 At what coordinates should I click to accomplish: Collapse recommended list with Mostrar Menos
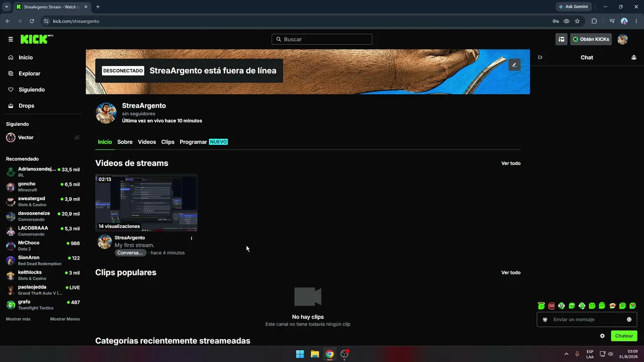click(x=65, y=319)
